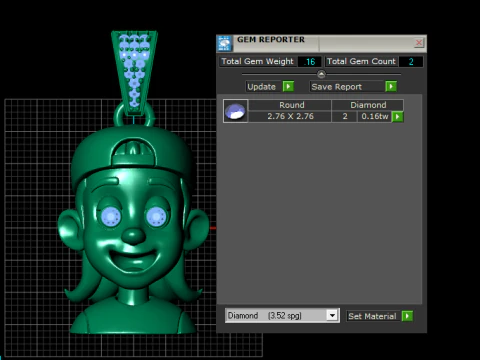Screen dimensions: 480x360
Task: Select the "Round" gem shape cell
Action: coord(290,105)
